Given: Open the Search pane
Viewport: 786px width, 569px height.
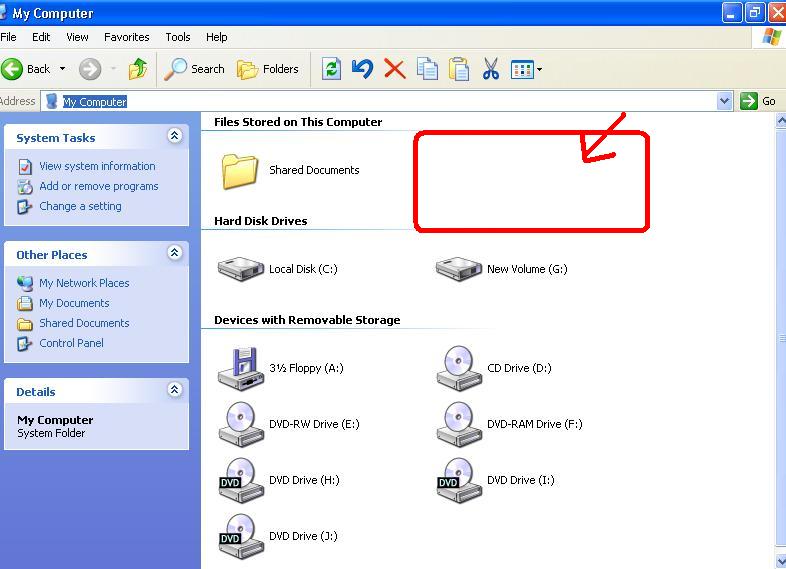Looking at the screenshot, I should point(194,69).
